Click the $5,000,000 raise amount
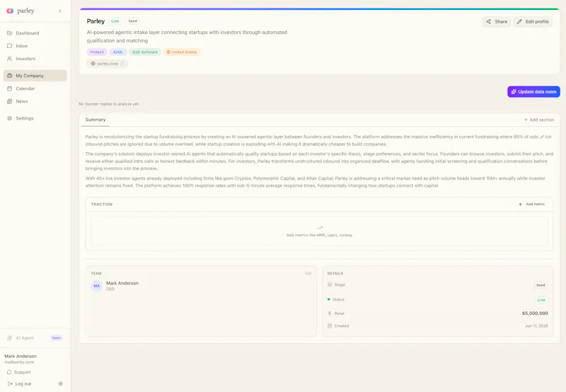 (535, 313)
